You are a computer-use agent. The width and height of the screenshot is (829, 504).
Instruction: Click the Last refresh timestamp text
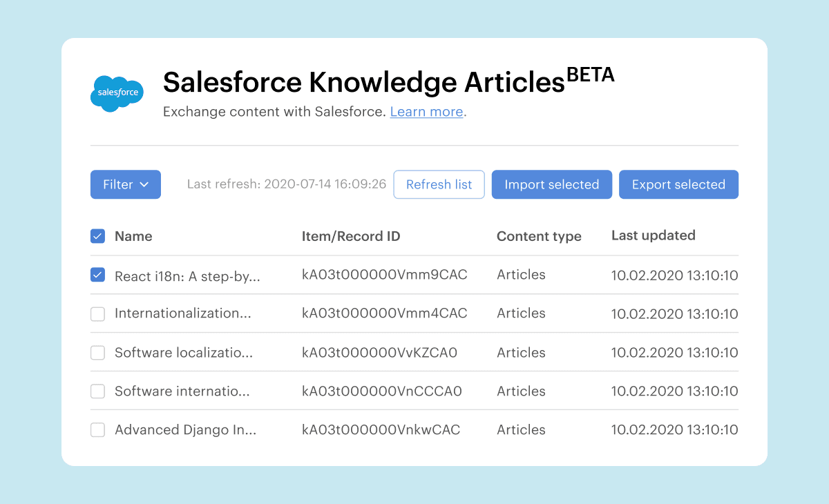pyautogui.click(x=287, y=184)
